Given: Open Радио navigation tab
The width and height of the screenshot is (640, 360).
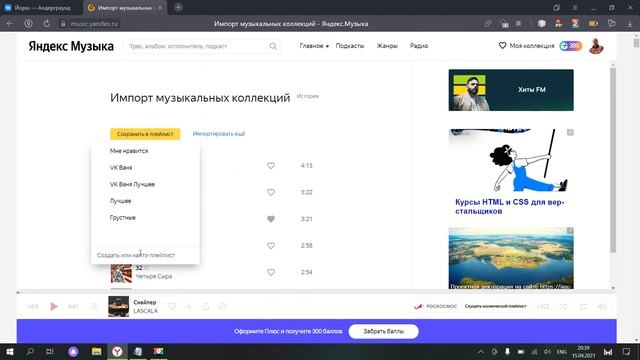Looking at the screenshot, I should [x=419, y=46].
